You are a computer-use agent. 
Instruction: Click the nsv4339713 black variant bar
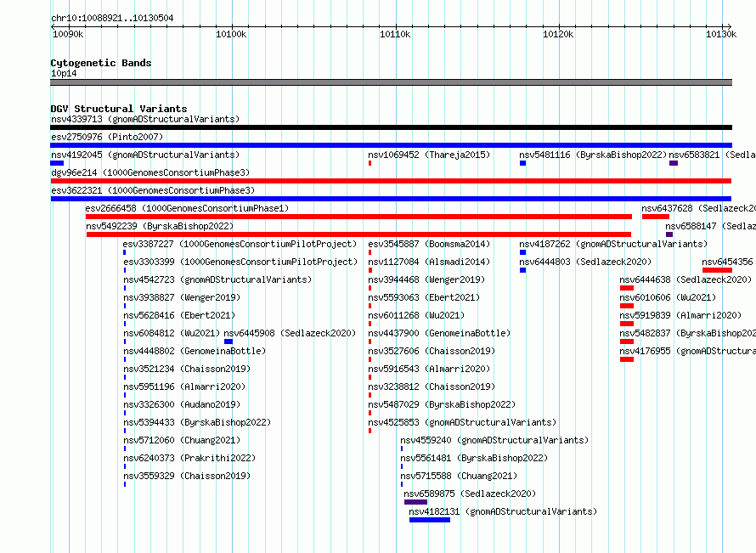click(391, 127)
